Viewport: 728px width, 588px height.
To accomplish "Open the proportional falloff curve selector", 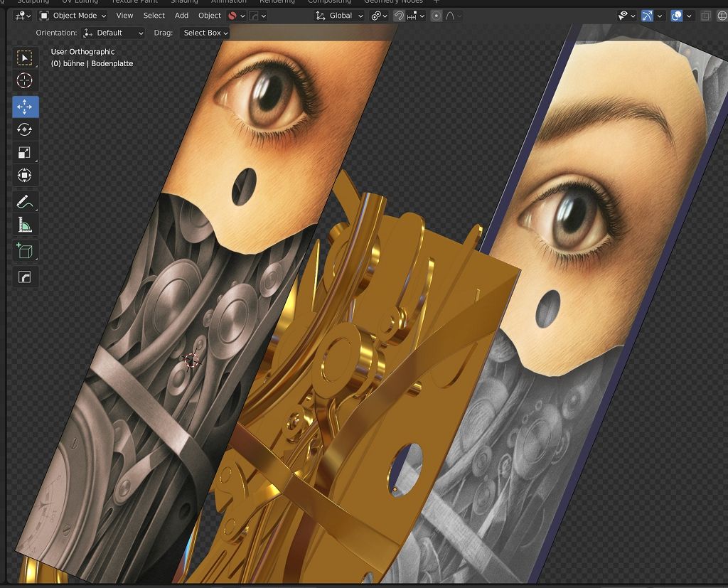I will click(x=453, y=16).
